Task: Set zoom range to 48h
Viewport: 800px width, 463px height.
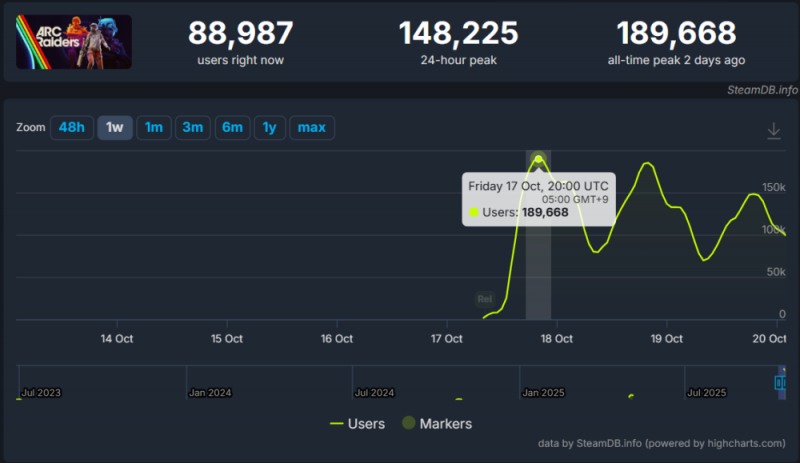Action: 71,128
